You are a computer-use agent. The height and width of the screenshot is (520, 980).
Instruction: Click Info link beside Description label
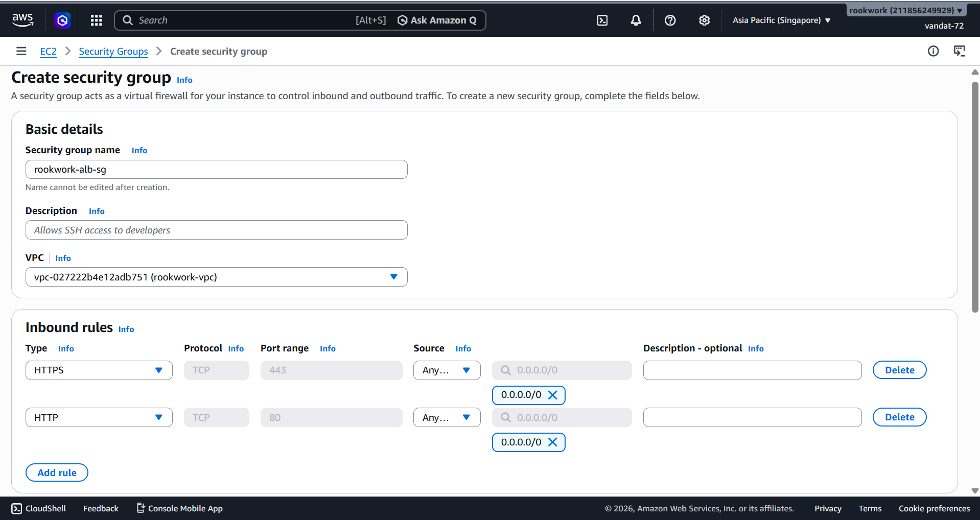[97, 211]
